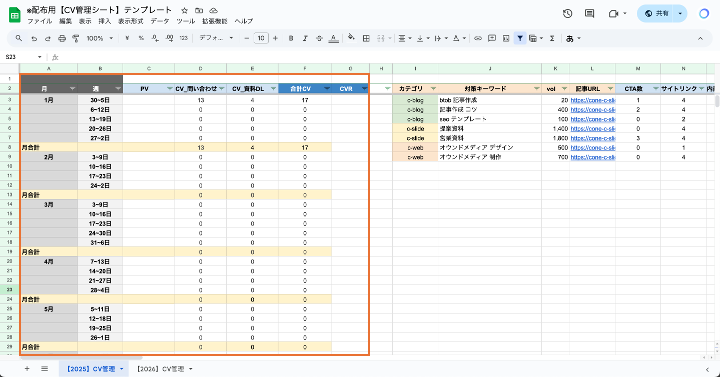Viewport: 720px width, 377px height.
Task: Open the Google Sheets home icon
Action: click(x=15, y=15)
